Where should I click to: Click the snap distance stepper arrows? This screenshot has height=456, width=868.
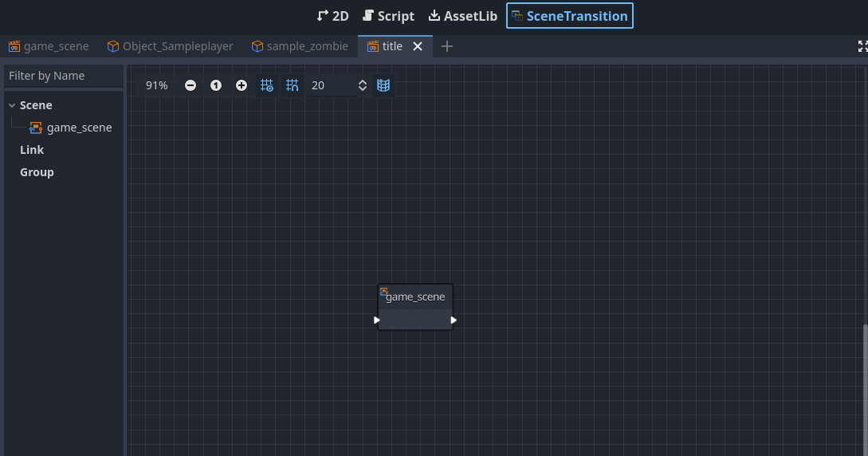pyautogui.click(x=363, y=85)
